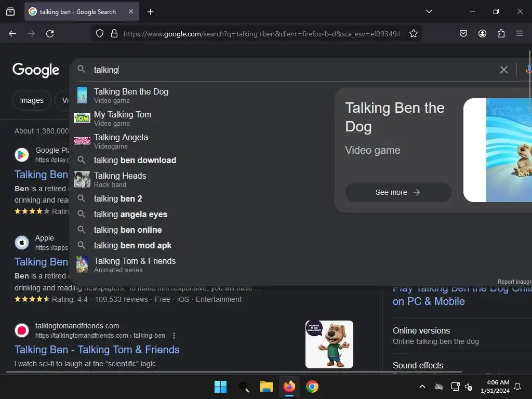Click the Firefox View icon
532x399 pixels.
click(x=10, y=12)
